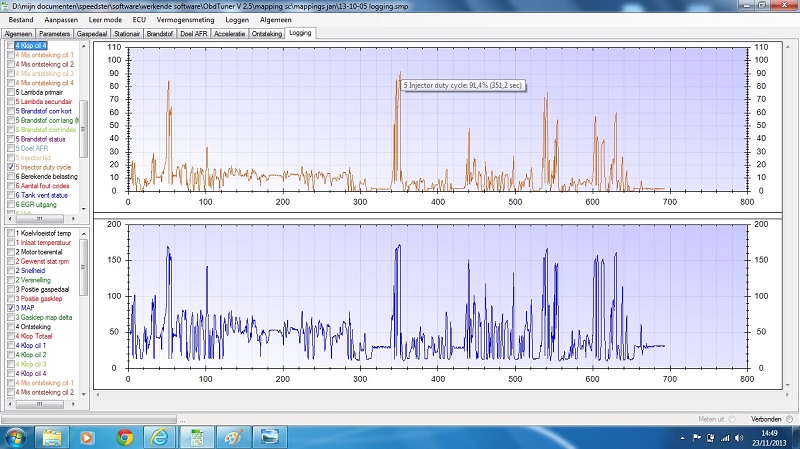Uncheck 3 MAP checkbox in lower list

click(x=11, y=308)
